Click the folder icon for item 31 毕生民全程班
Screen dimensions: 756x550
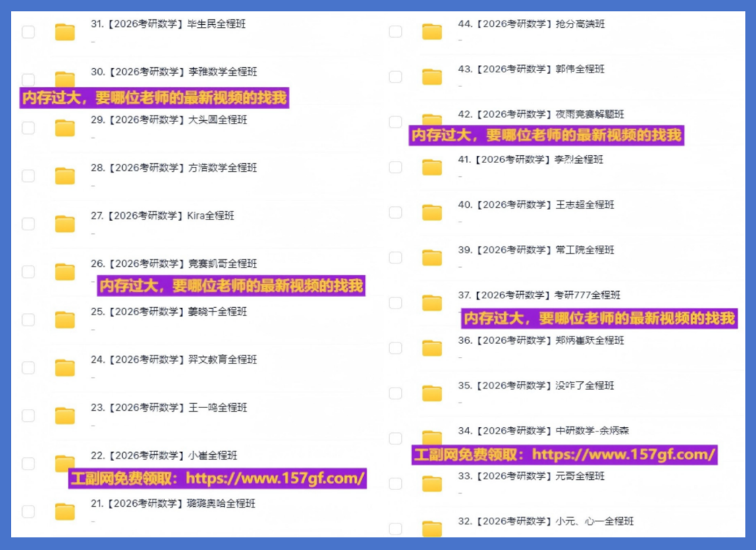coord(65,31)
